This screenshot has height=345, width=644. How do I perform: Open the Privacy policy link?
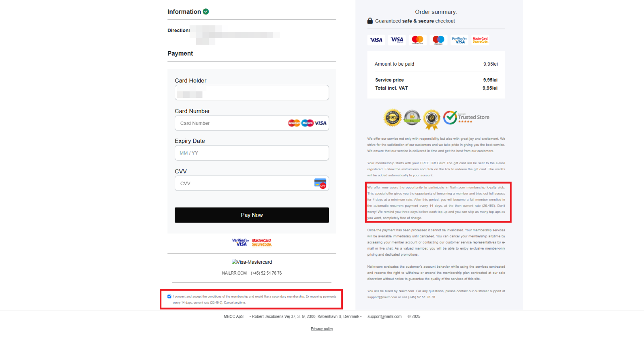point(322,329)
